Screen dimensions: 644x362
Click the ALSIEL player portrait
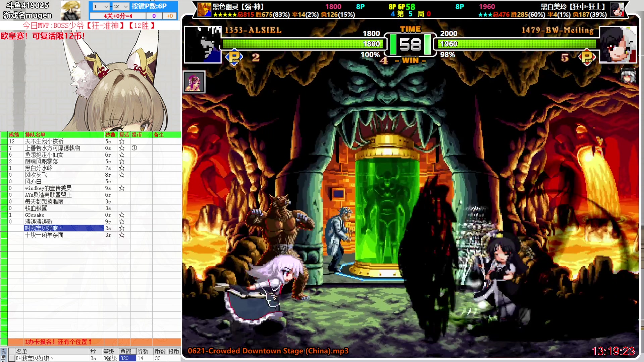[x=203, y=45]
